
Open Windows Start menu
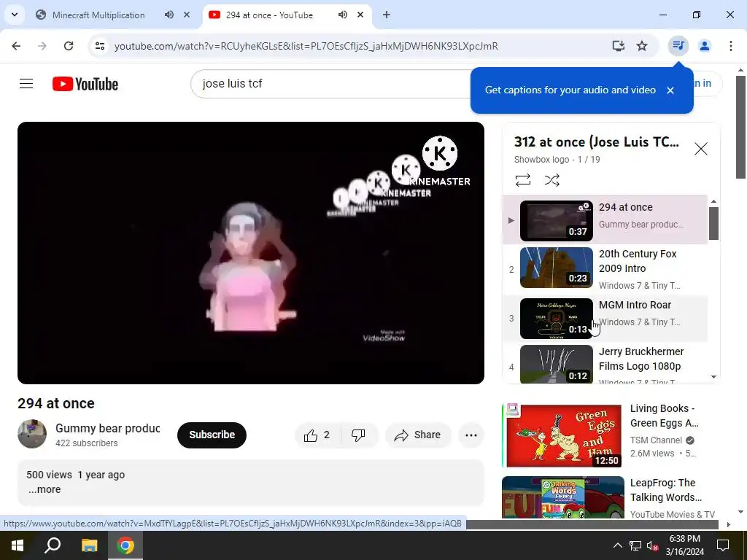click(18, 545)
